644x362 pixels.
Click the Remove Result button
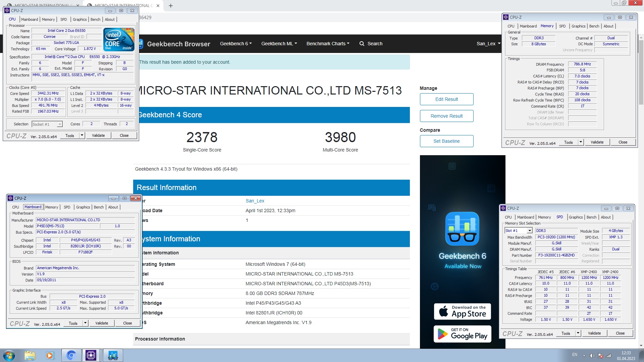(446, 116)
